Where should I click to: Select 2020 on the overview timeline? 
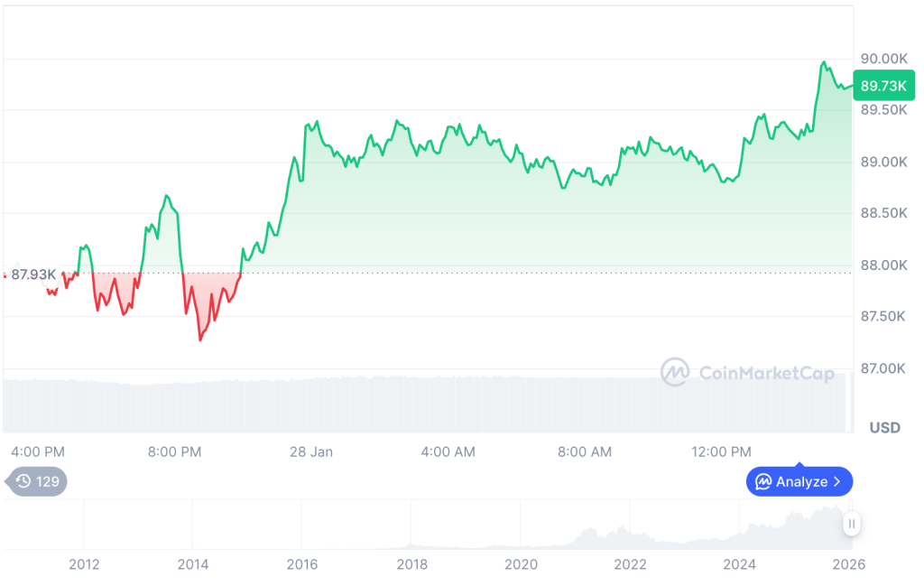[x=521, y=564]
